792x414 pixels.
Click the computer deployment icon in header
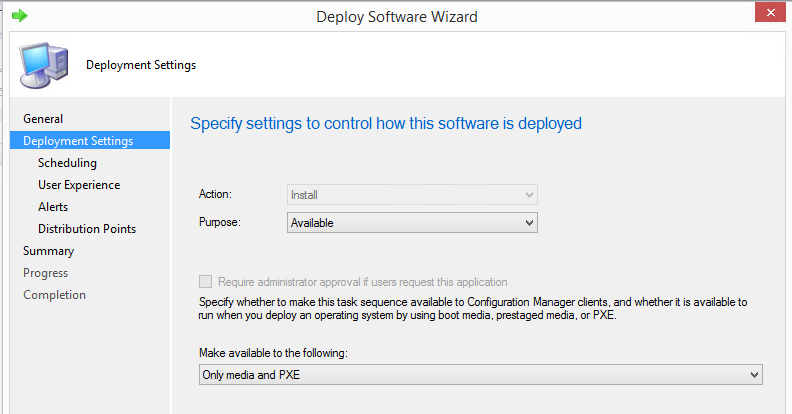[44, 65]
